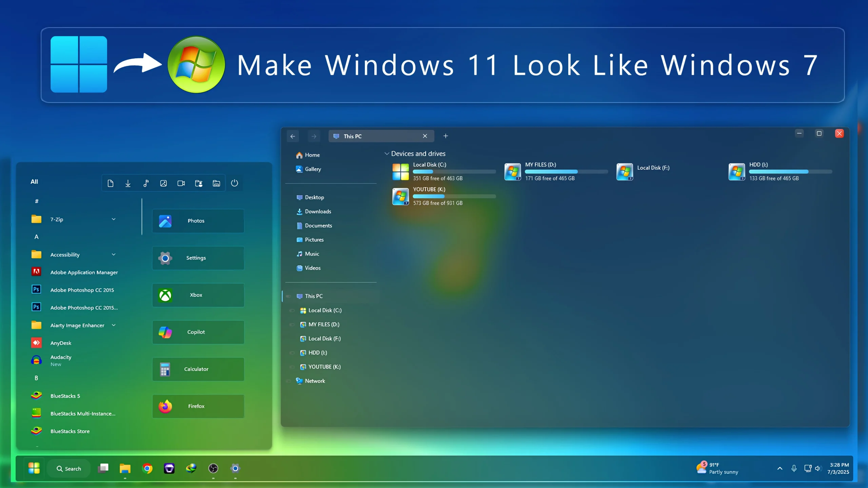
Task: Go forward in File Explorer
Action: [x=314, y=136]
